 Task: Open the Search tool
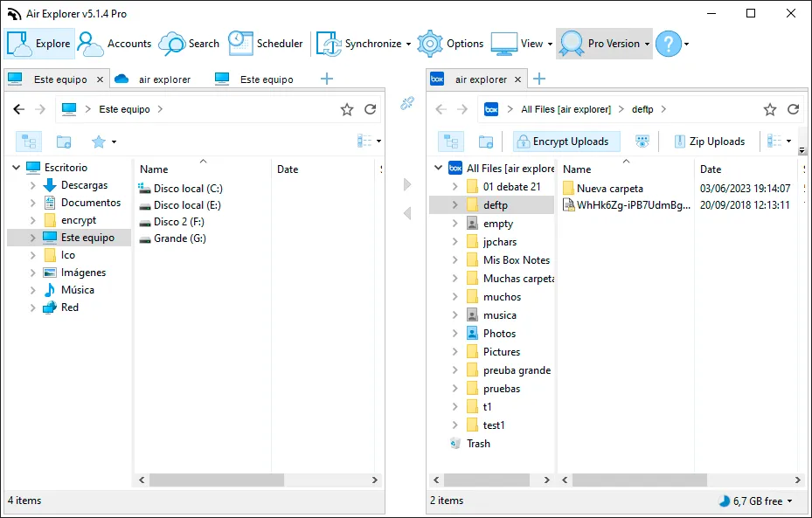(x=189, y=44)
